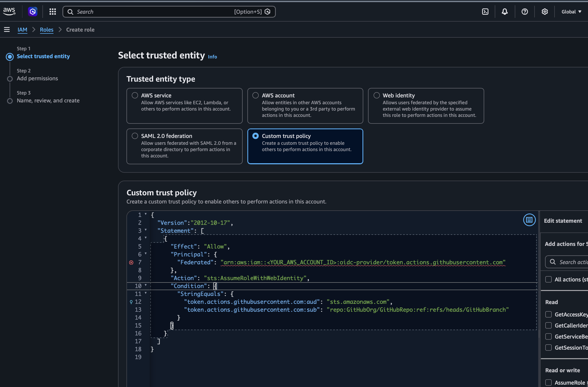Viewport: 588px width, 387px height.
Task: Click the magnifier in Search actions field
Action: [553, 262]
